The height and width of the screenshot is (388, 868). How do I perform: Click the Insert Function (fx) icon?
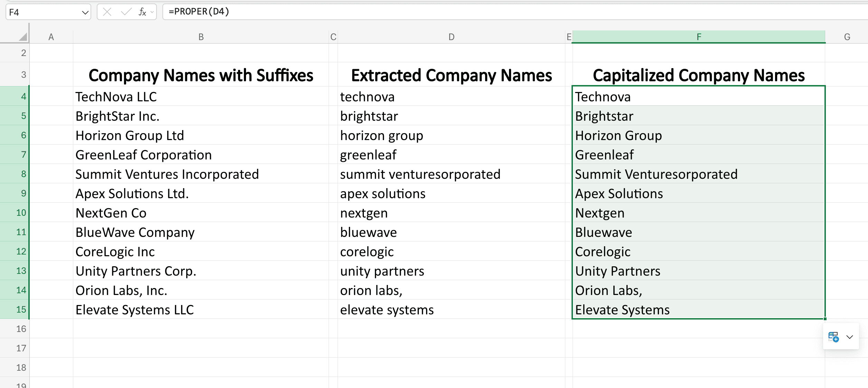(142, 11)
